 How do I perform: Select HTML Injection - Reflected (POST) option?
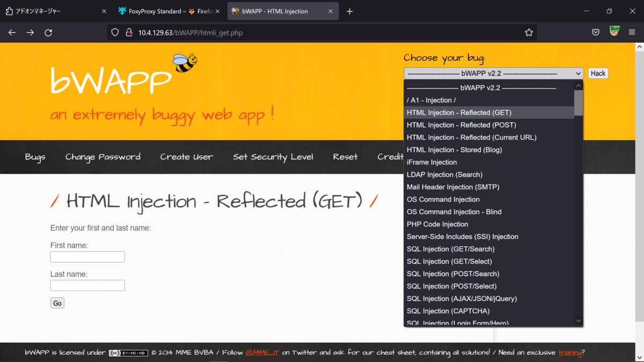(x=489, y=125)
